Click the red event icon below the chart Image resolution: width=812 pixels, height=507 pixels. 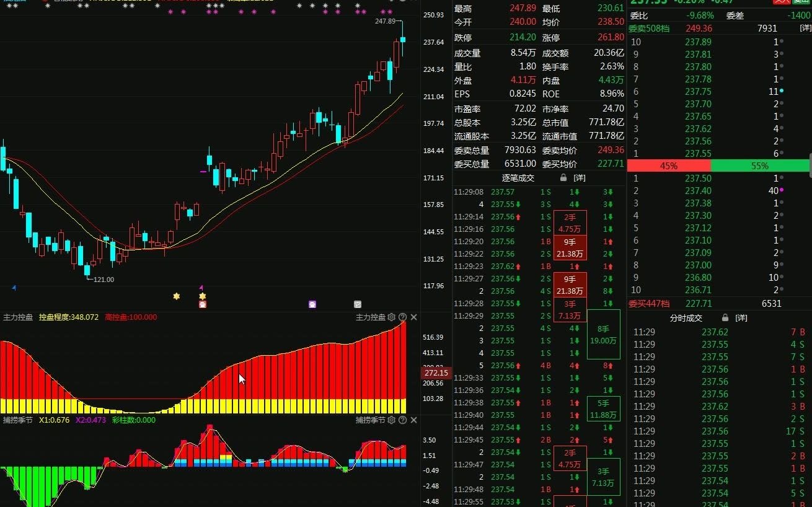202,304
